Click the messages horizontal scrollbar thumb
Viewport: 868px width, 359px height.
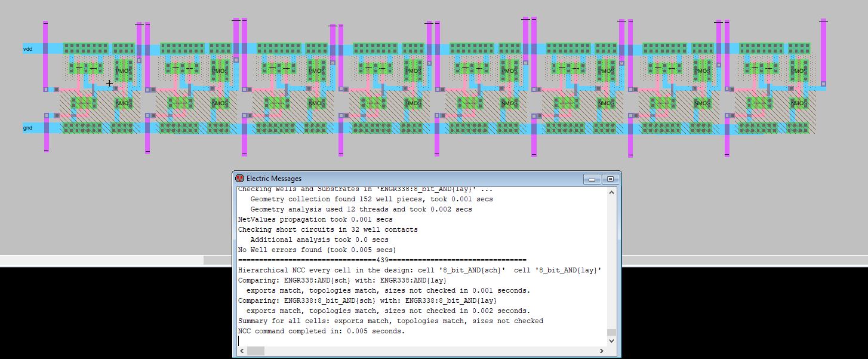pyautogui.click(x=256, y=351)
